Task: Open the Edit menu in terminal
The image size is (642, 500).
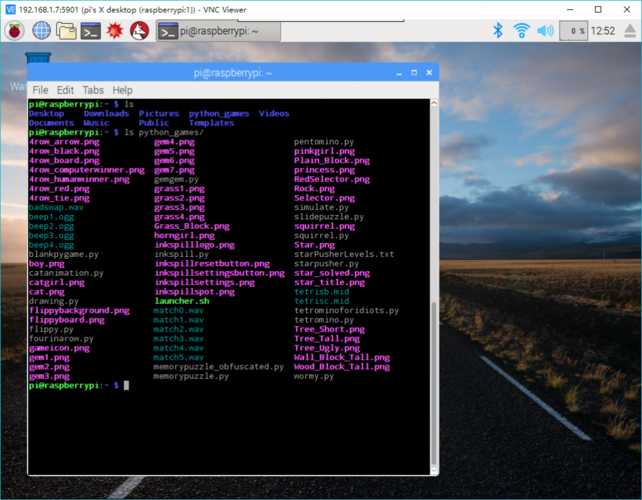Action: point(66,90)
